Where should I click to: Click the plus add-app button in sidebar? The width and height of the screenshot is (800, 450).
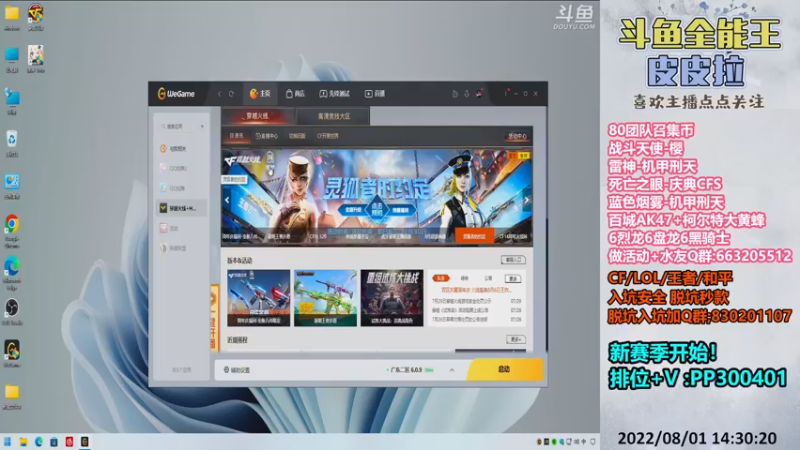pos(203,126)
